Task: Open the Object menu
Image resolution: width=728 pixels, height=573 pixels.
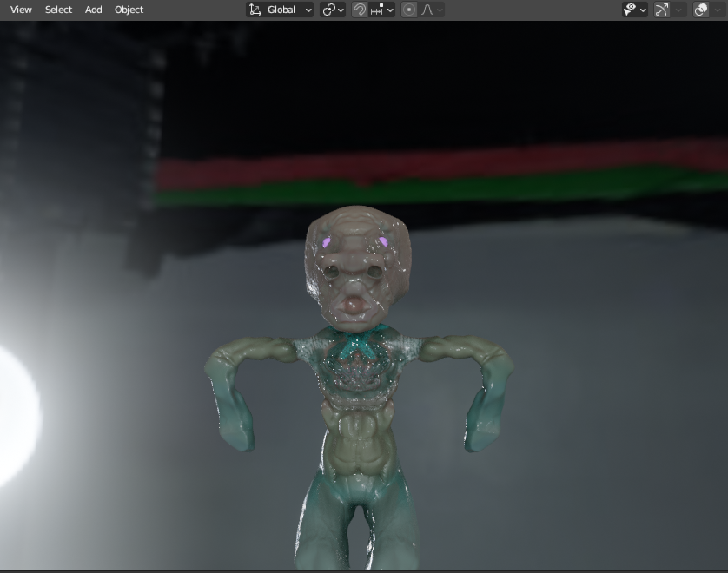Action: pyautogui.click(x=129, y=10)
